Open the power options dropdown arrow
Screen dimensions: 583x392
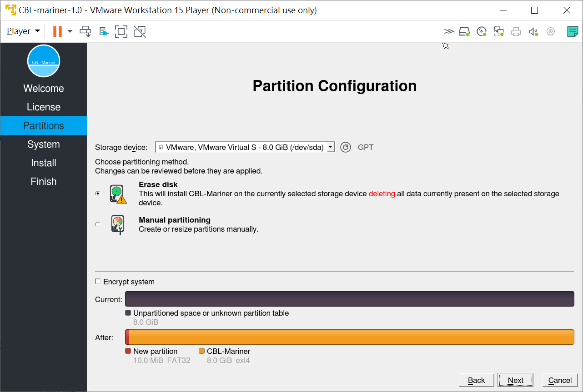(x=70, y=31)
